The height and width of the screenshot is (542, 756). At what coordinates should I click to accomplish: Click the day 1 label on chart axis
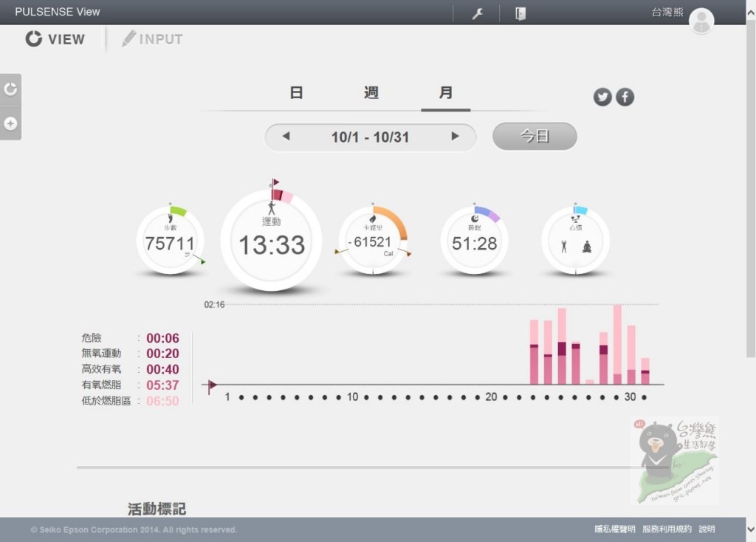[227, 397]
